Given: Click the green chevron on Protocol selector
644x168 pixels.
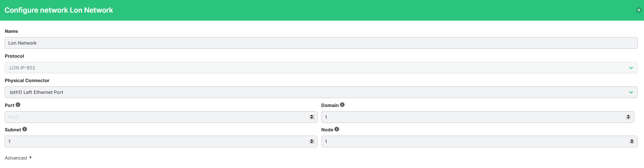Looking at the screenshot, I should [x=631, y=68].
